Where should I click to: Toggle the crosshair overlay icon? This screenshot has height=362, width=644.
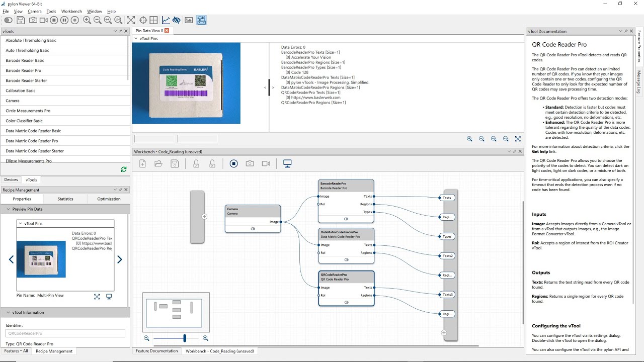coord(143,20)
